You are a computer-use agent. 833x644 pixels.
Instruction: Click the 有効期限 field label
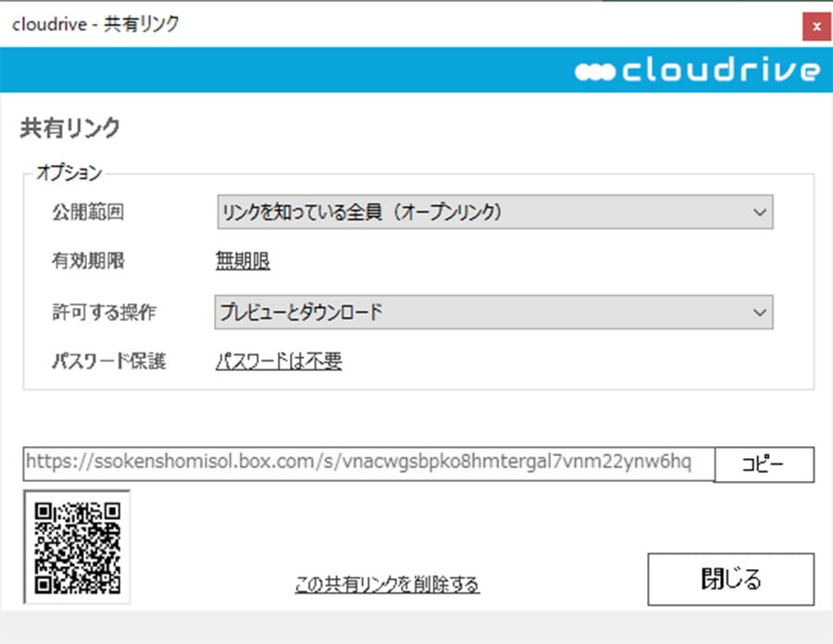(x=88, y=261)
